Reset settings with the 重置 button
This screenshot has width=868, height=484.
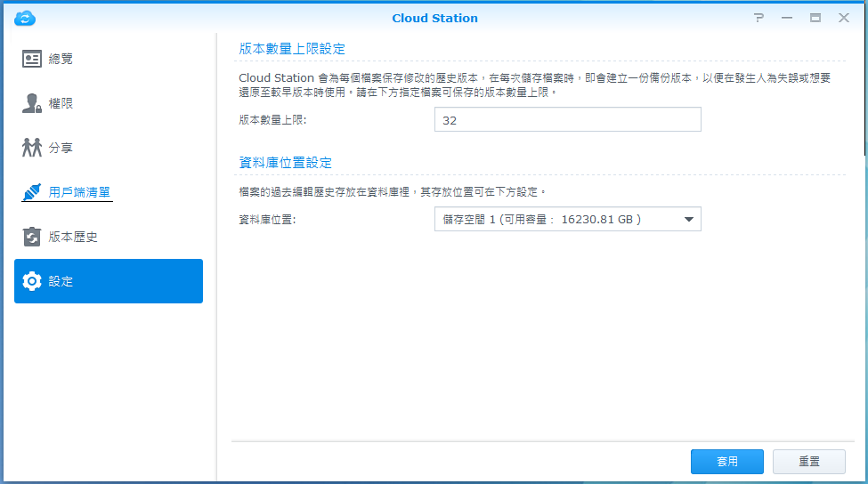pos(808,462)
